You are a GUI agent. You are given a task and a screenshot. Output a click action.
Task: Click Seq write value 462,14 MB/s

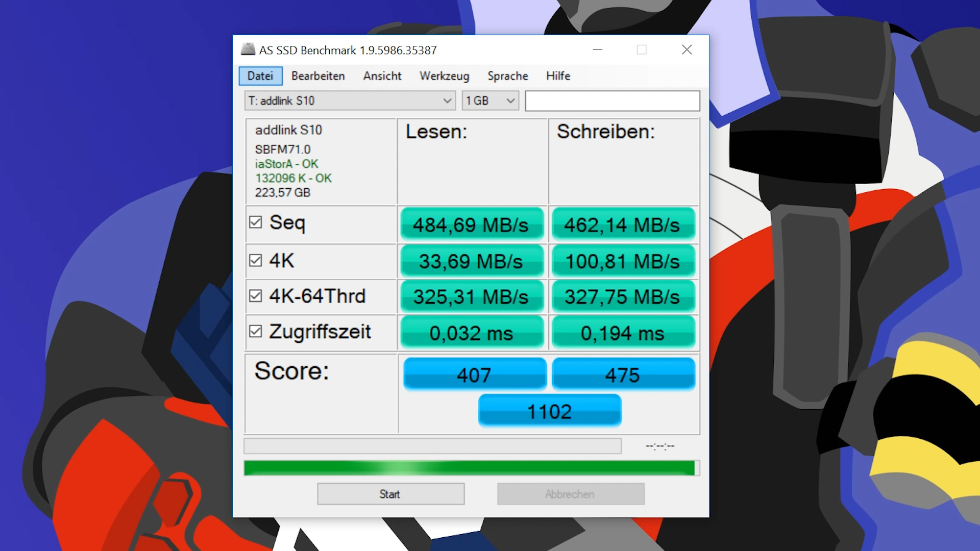[623, 224]
